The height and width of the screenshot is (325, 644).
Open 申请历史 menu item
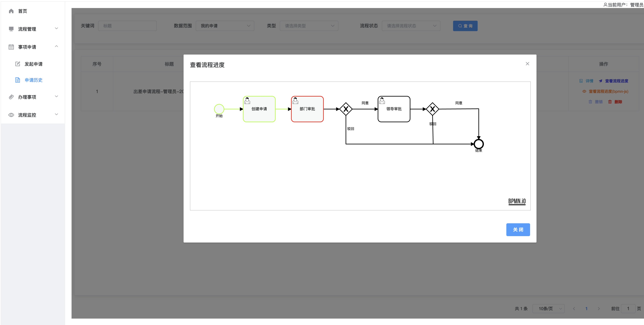(x=34, y=80)
